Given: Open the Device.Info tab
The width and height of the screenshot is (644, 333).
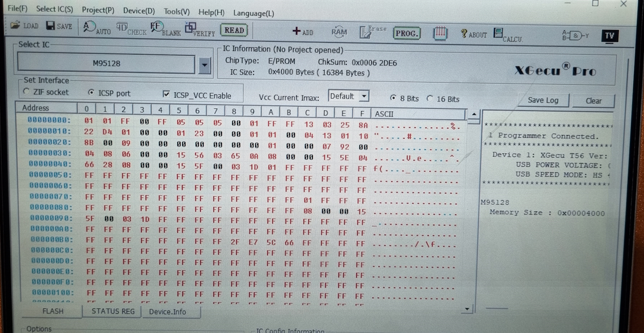Looking at the screenshot, I should coord(167,312).
